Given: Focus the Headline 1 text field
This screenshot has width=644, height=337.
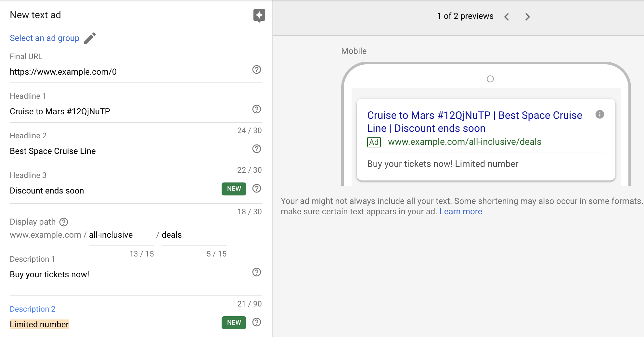Looking at the screenshot, I should click(x=127, y=112).
